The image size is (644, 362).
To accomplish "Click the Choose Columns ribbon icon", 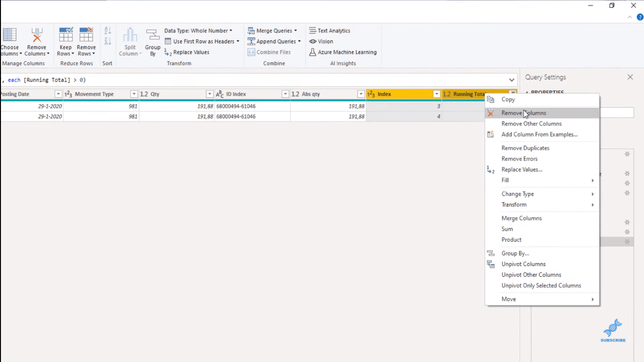I will (x=9, y=35).
